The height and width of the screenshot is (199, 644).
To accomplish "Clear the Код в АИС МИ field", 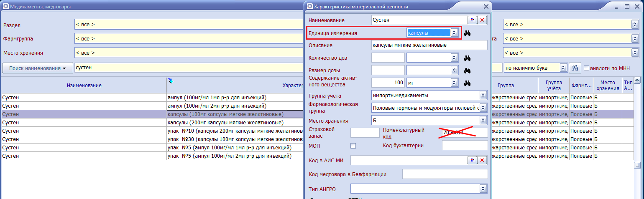I will (x=482, y=160).
